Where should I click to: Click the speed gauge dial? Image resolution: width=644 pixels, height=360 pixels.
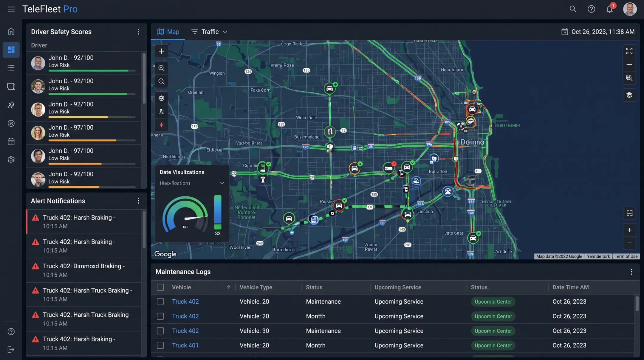pos(185,214)
